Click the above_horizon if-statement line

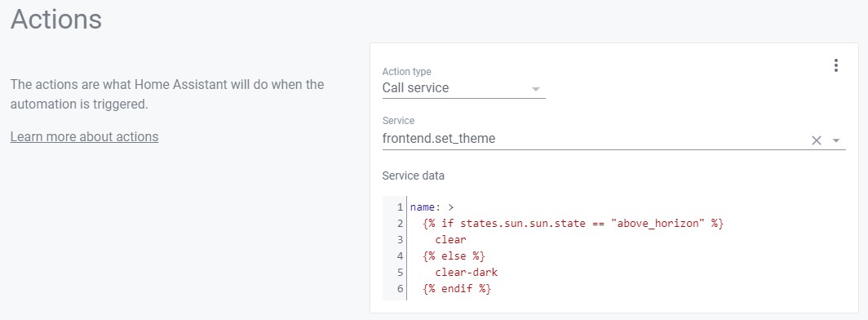coord(573,224)
